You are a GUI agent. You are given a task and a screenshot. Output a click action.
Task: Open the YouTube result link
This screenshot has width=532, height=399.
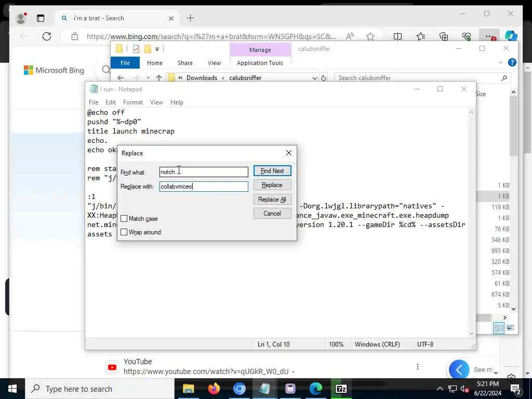tap(206, 371)
